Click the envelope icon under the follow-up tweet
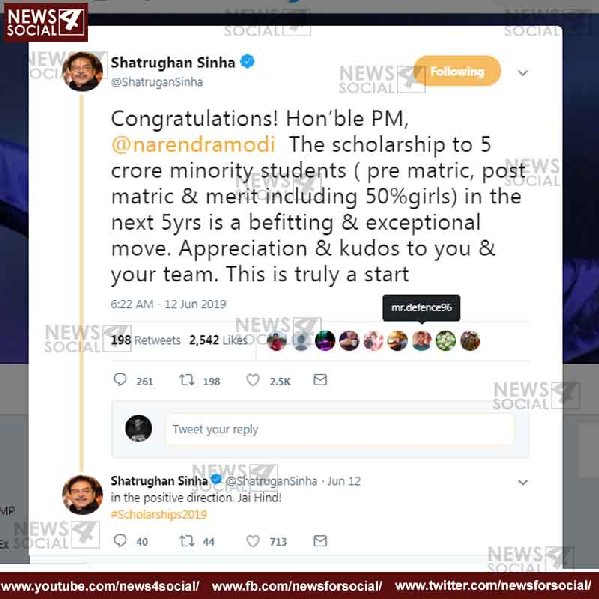Screen dimensions: 599x599 [320, 541]
